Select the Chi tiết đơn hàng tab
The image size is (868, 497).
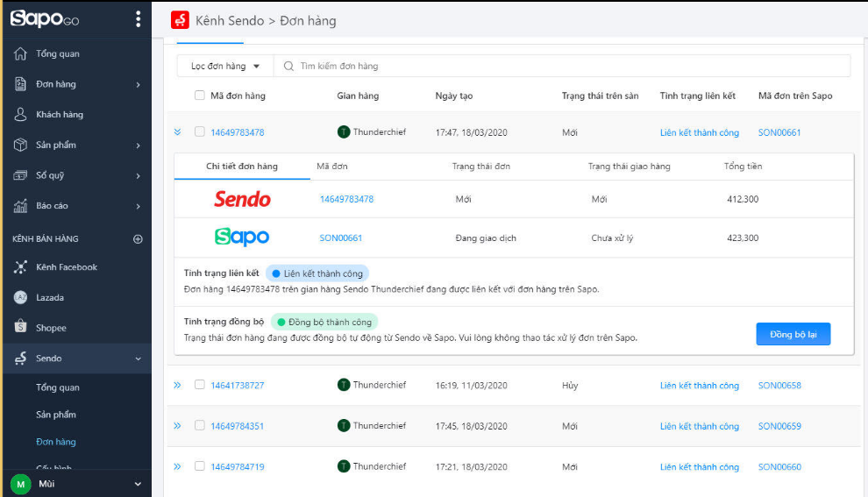tap(242, 167)
